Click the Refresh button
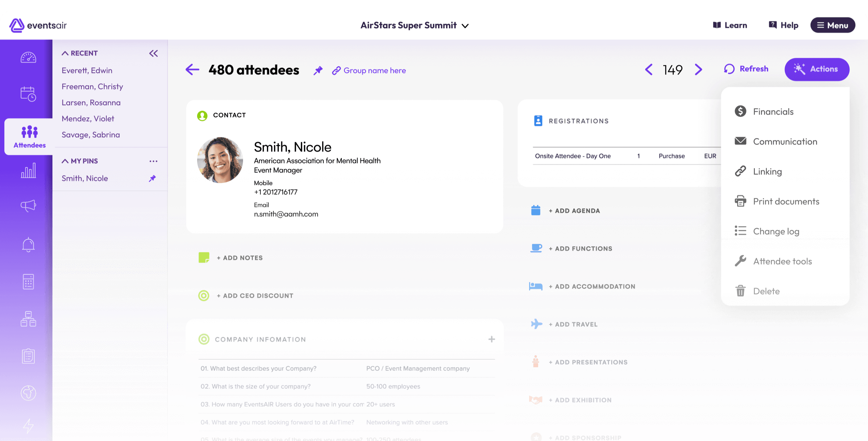The width and height of the screenshot is (868, 441). coord(746,69)
